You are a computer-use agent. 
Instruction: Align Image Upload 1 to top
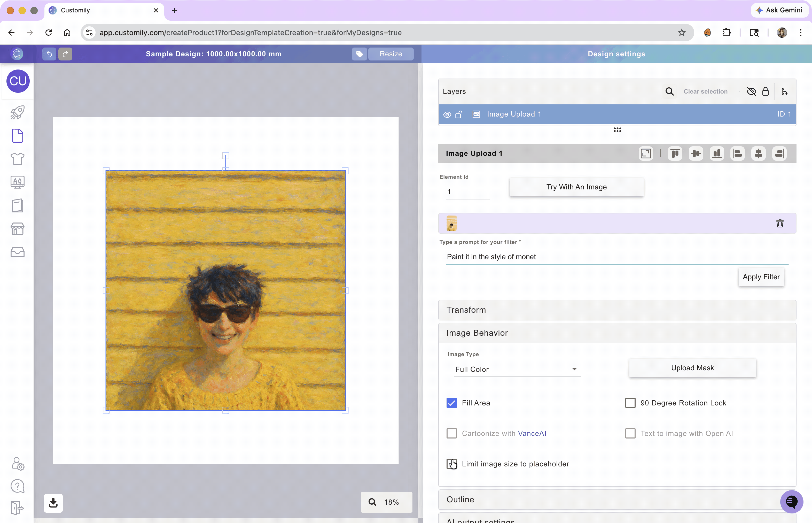click(675, 153)
